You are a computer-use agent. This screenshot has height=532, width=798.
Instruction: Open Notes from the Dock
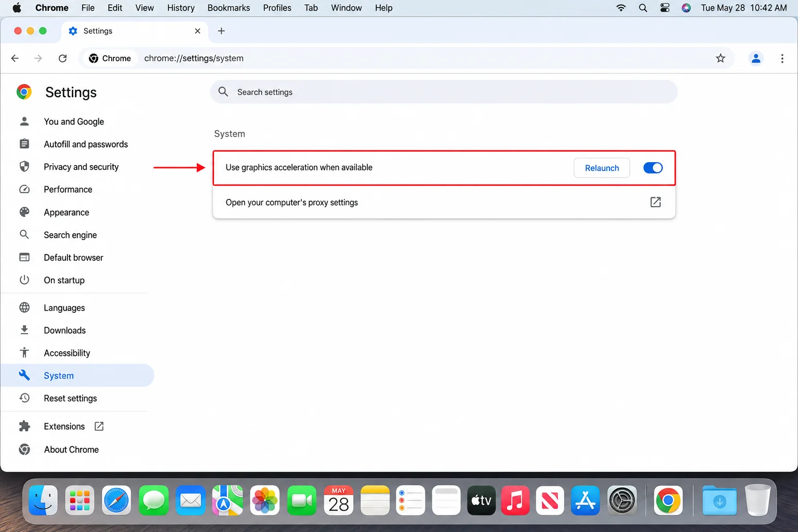point(375,500)
